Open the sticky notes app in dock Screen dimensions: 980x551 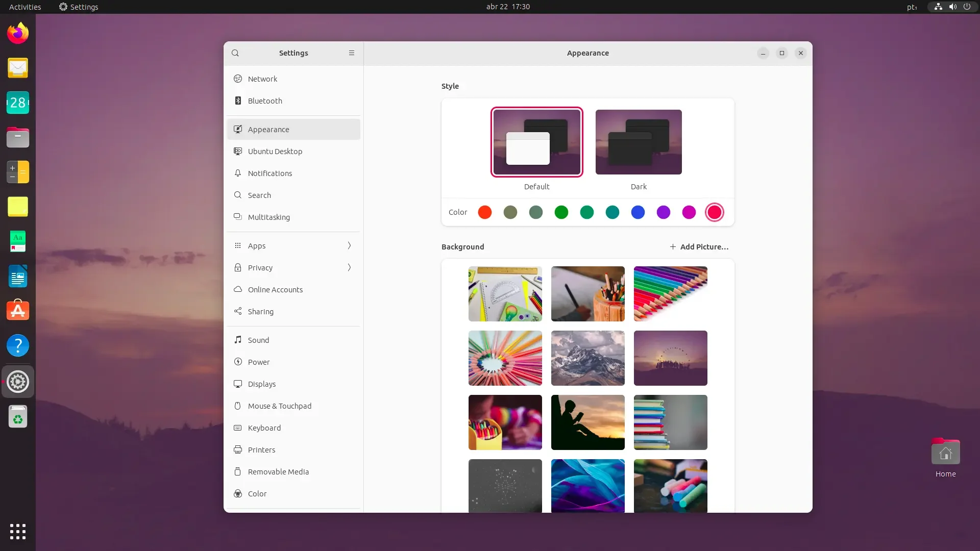[18, 207]
